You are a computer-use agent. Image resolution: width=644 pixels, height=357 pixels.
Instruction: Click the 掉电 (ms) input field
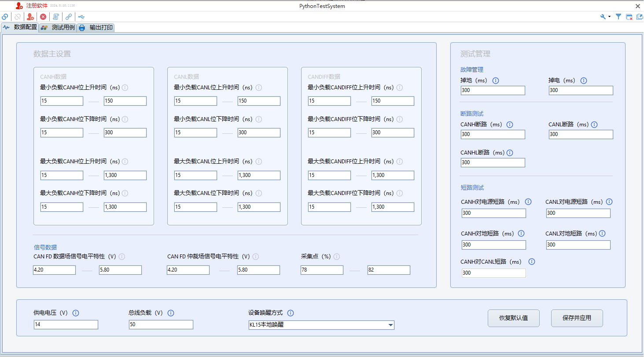pyautogui.click(x=581, y=90)
